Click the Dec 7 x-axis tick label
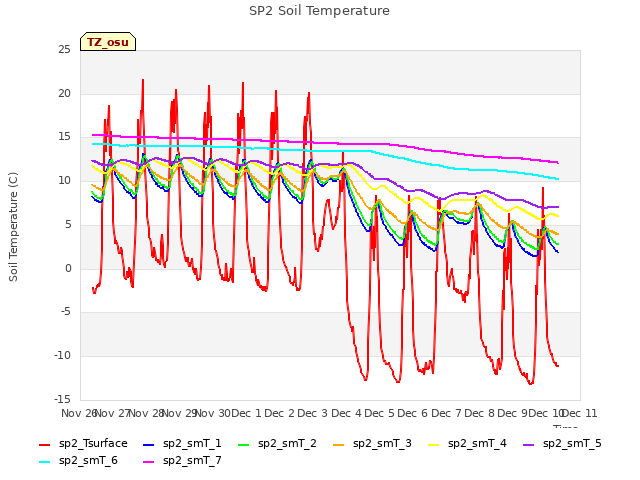 446,413
